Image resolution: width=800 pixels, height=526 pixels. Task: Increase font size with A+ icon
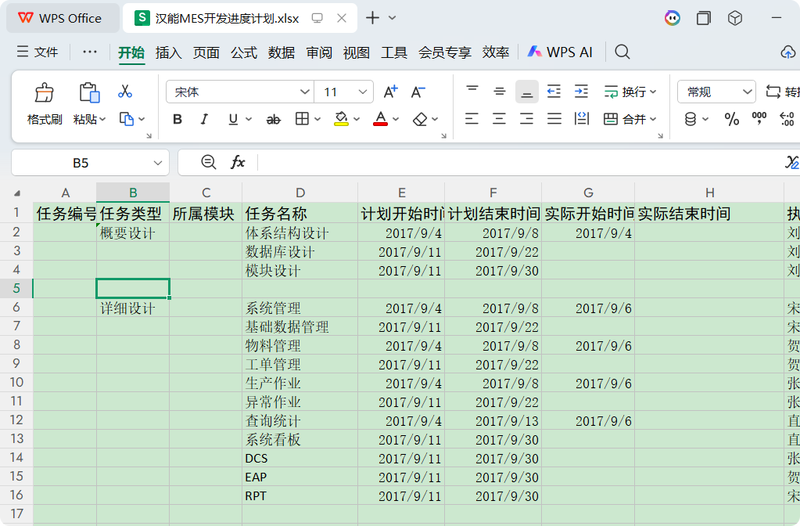pyautogui.click(x=390, y=92)
